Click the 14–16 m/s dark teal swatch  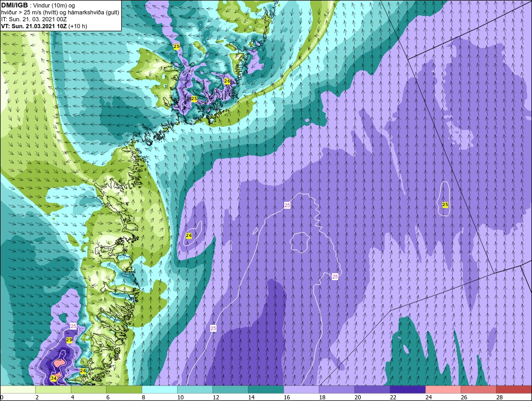tap(265, 389)
